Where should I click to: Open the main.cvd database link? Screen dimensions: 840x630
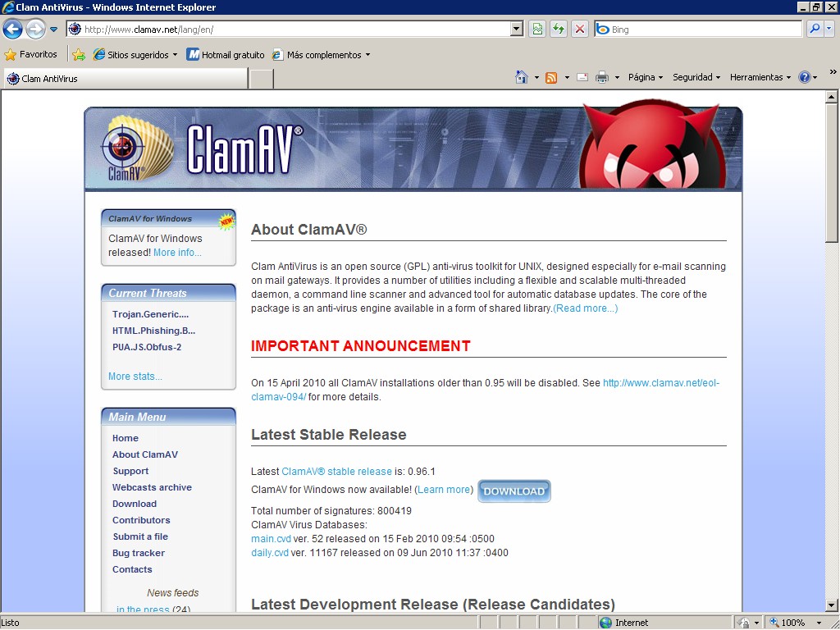(x=271, y=538)
